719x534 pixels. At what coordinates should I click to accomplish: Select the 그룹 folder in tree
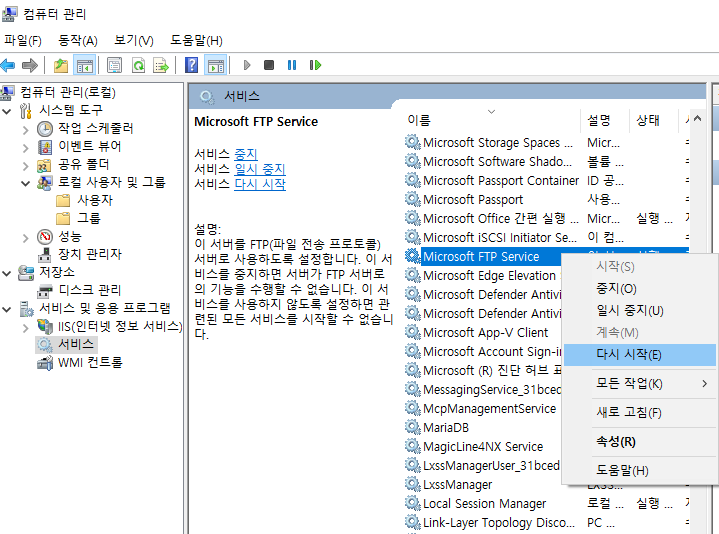[x=88, y=218]
